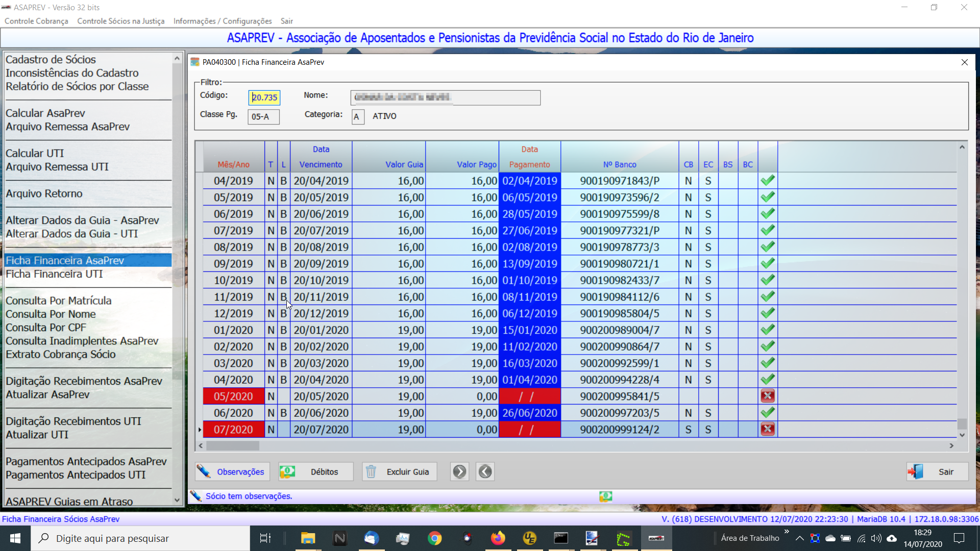Viewport: 980px width, 551px height.
Task: Click green checkmark icon on 06/2020 row
Action: coord(768,412)
